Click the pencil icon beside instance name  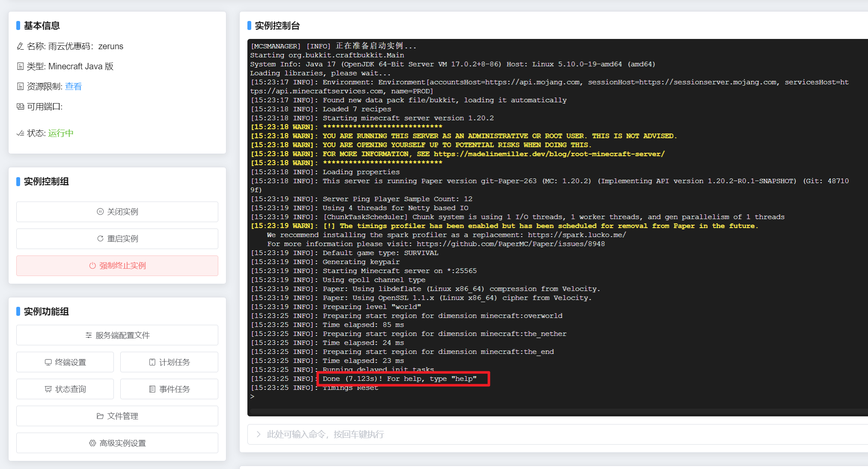(x=20, y=46)
